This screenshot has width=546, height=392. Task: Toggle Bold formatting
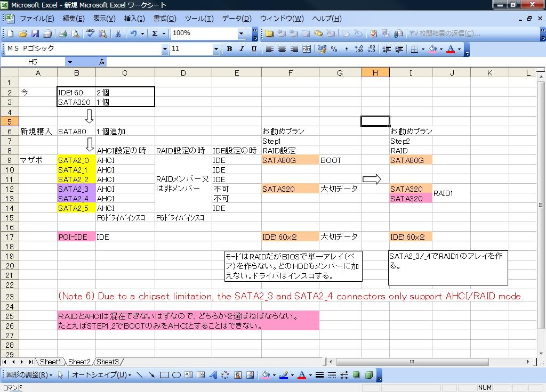click(229, 49)
